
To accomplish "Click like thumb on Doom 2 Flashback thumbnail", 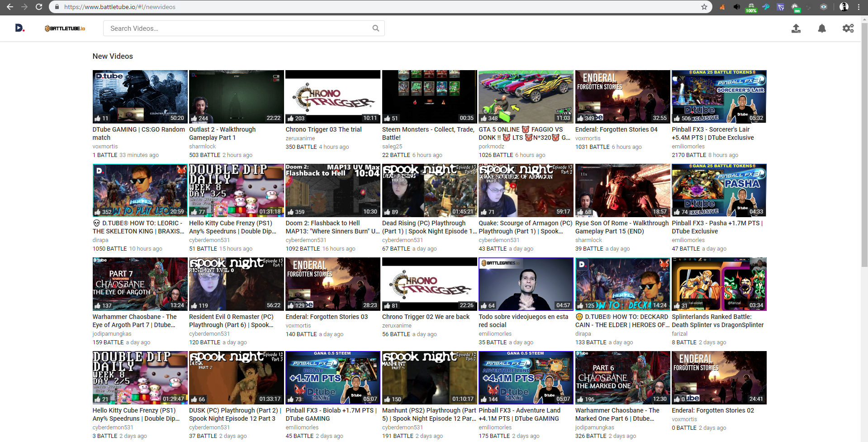I will click(x=290, y=212).
